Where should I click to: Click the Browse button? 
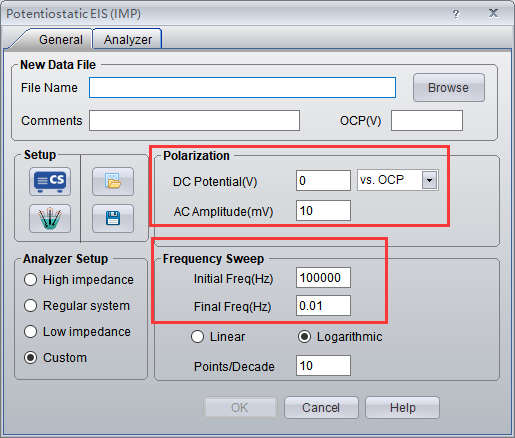click(449, 88)
